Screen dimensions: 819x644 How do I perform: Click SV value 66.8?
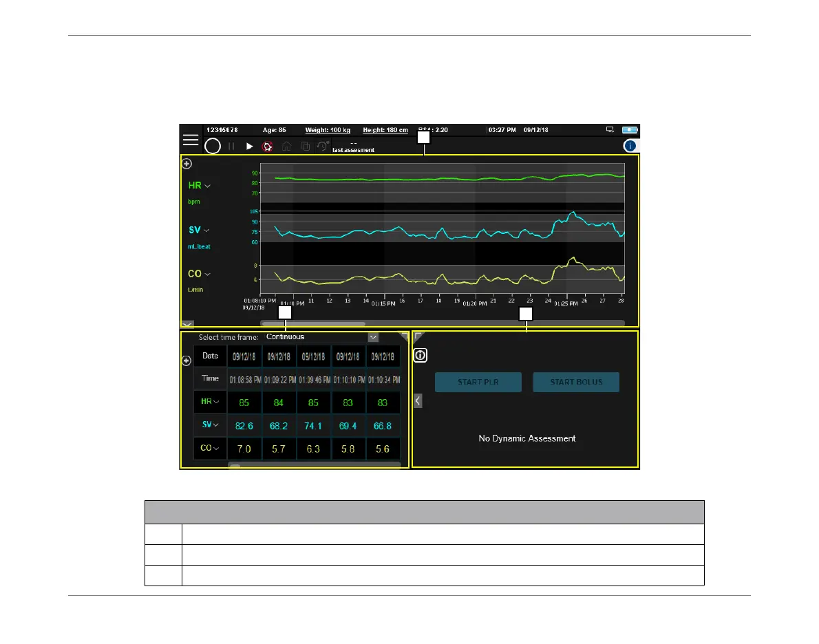[x=383, y=426]
